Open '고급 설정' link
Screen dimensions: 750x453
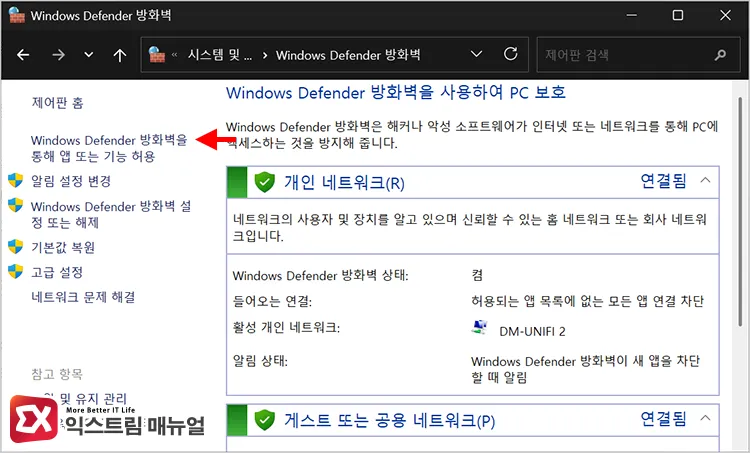tap(57, 272)
